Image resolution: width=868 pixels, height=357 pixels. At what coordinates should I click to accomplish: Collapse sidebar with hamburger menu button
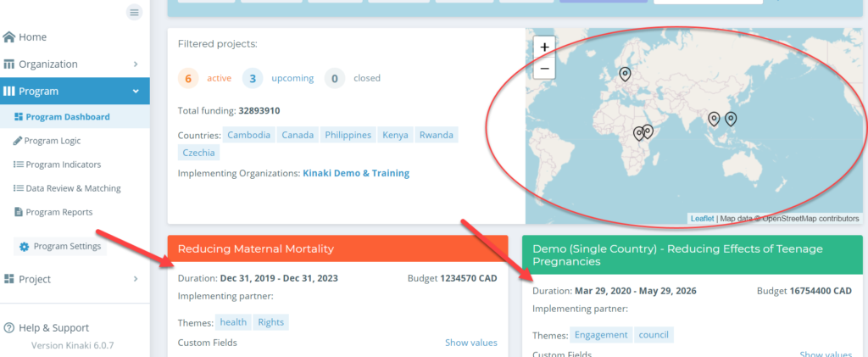pyautogui.click(x=134, y=12)
